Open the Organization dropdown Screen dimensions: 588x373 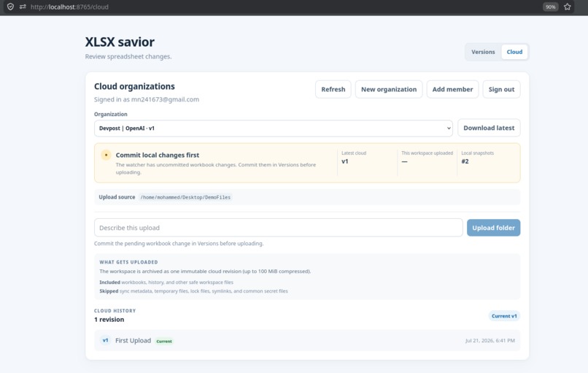point(274,128)
